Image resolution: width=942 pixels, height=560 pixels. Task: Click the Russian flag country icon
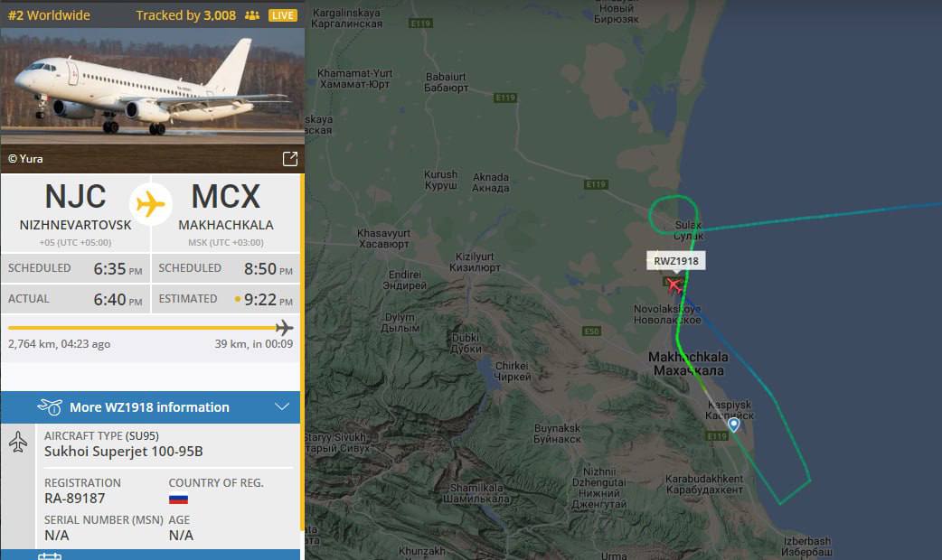178,499
